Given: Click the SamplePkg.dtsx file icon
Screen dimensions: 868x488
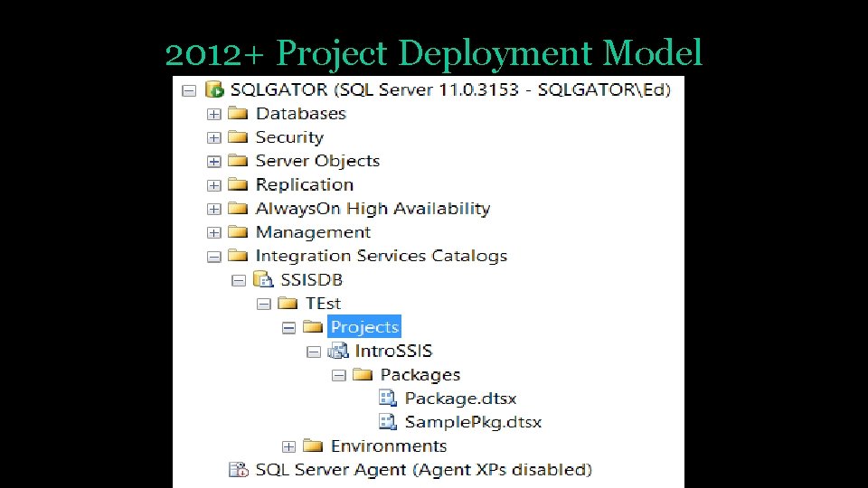Looking at the screenshot, I should [x=388, y=422].
